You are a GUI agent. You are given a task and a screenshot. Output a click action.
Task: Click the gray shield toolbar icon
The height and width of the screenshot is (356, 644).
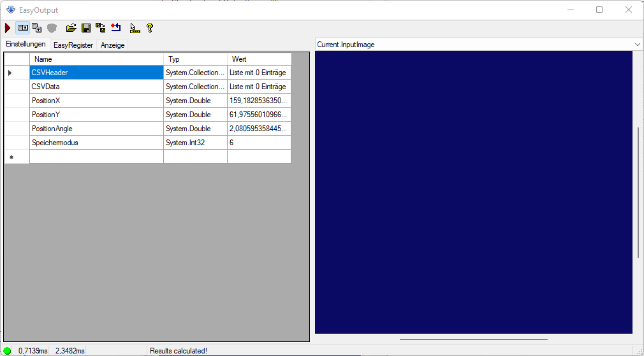point(52,28)
